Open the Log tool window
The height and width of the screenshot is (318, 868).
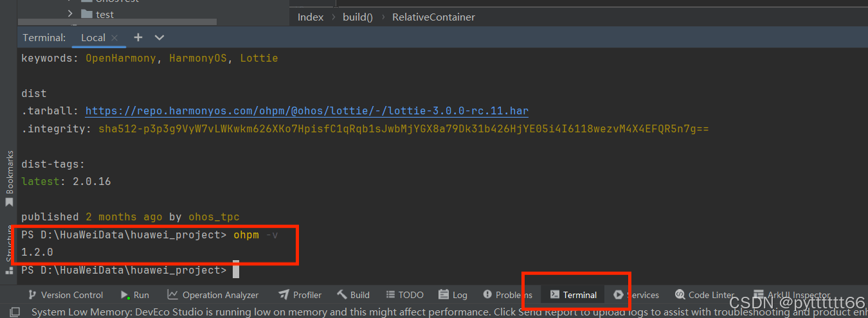coord(453,295)
